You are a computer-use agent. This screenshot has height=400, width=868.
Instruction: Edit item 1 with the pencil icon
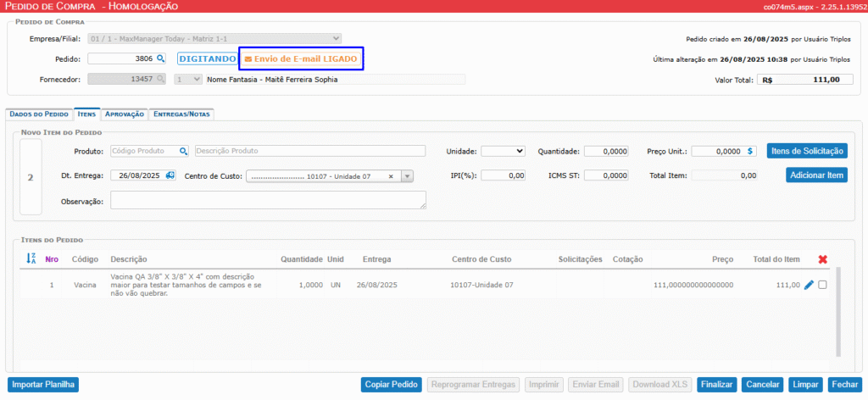809,285
